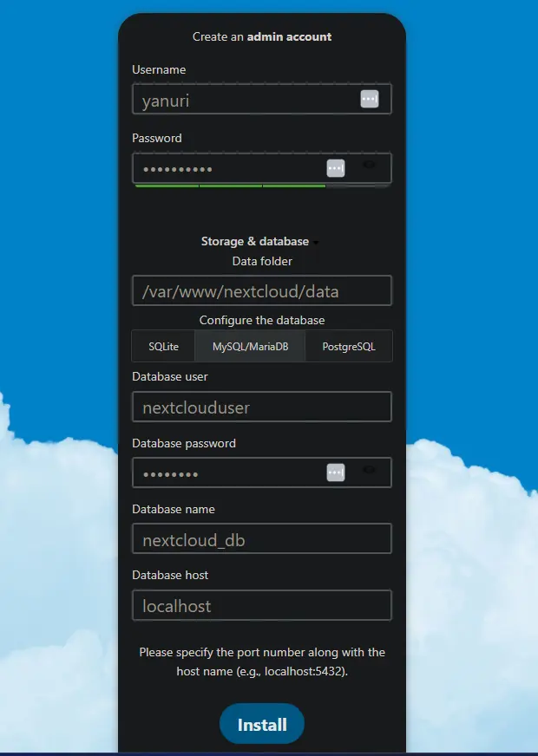Reveal the database password with the eye icon
This screenshot has height=756, width=538.
click(x=369, y=469)
